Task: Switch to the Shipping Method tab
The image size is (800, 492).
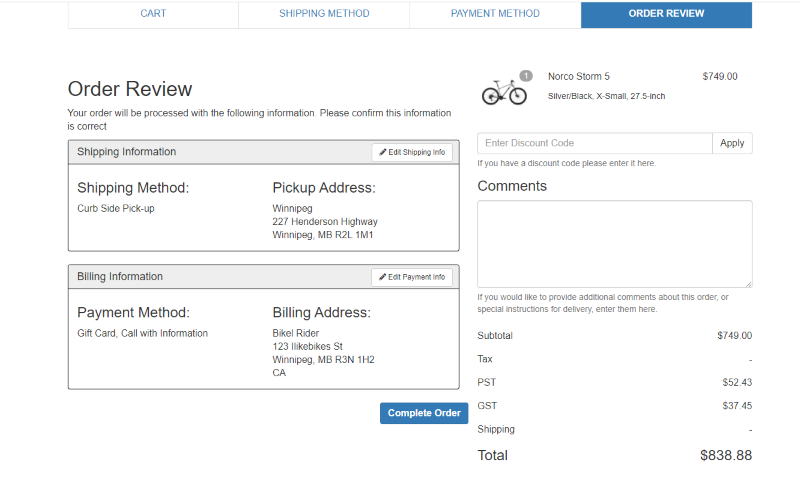Action: coord(324,14)
